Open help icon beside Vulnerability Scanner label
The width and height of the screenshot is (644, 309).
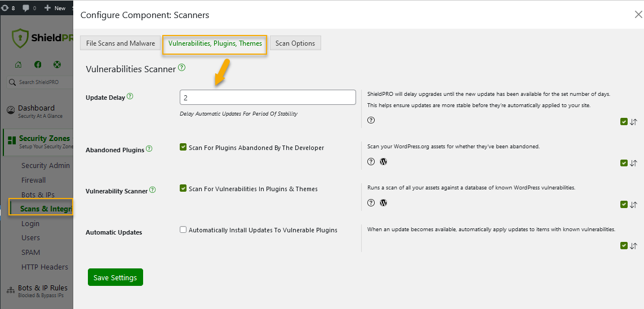152,190
